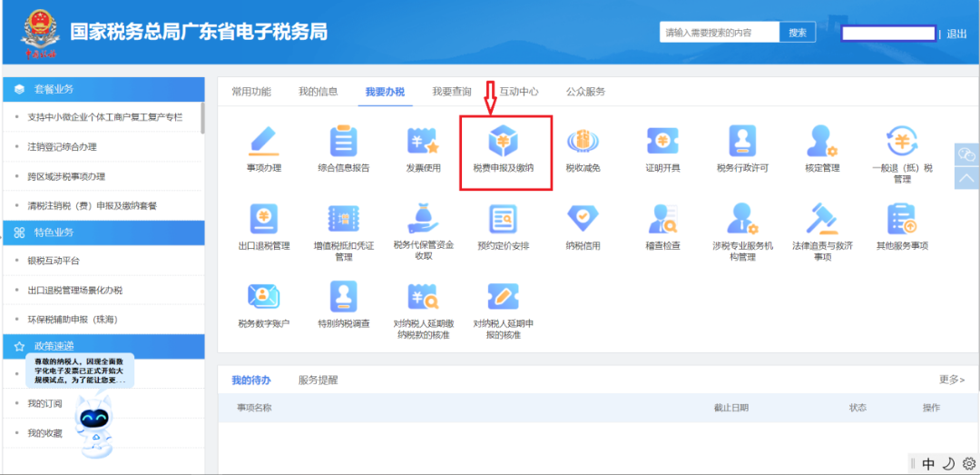Viewport: 980px width, 475px height.
Task: Click the 退出 logout link
Action: coord(957,34)
